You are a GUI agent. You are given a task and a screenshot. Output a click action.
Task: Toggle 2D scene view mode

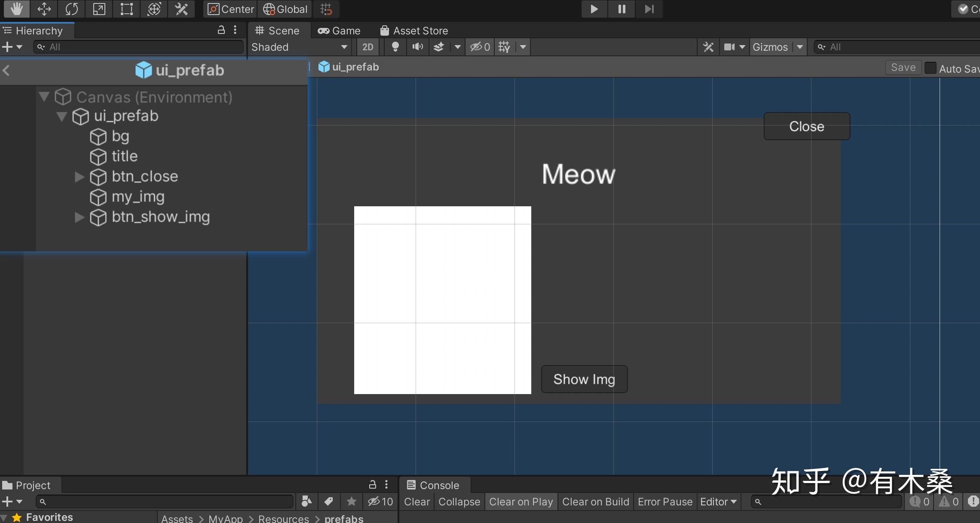[x=367, y=47]
